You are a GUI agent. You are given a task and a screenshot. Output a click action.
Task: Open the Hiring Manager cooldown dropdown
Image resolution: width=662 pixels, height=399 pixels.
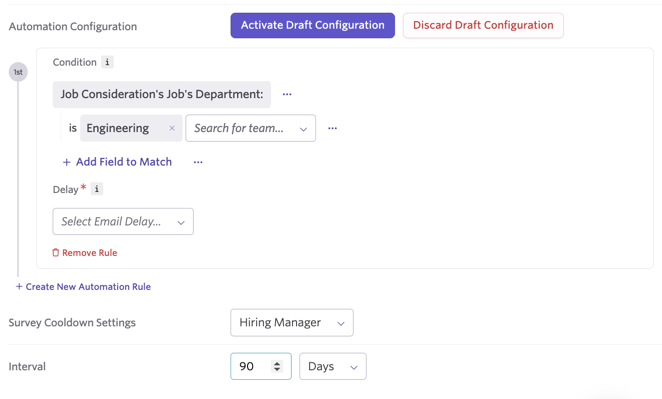pyautogui.click(x=292, y=323)
